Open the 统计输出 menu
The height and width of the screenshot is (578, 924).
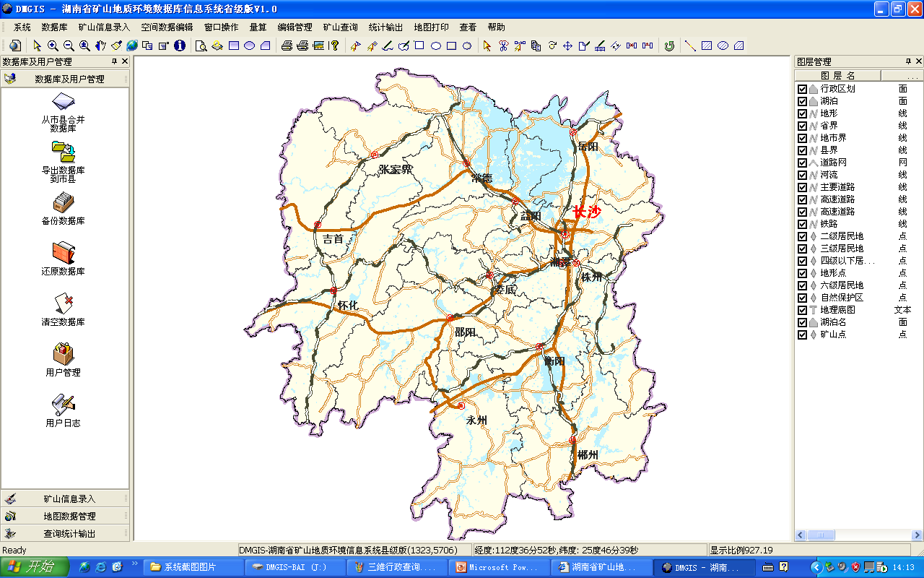[x=385, y=27]
